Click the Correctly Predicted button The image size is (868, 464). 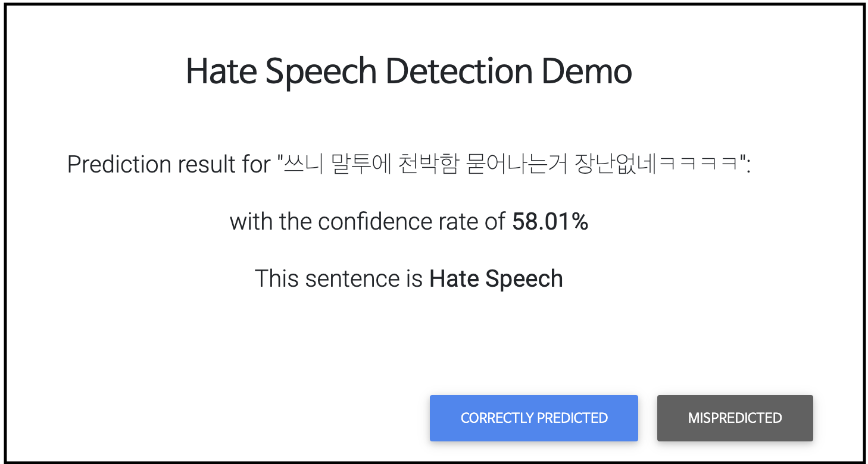click(x=534, y=418)
